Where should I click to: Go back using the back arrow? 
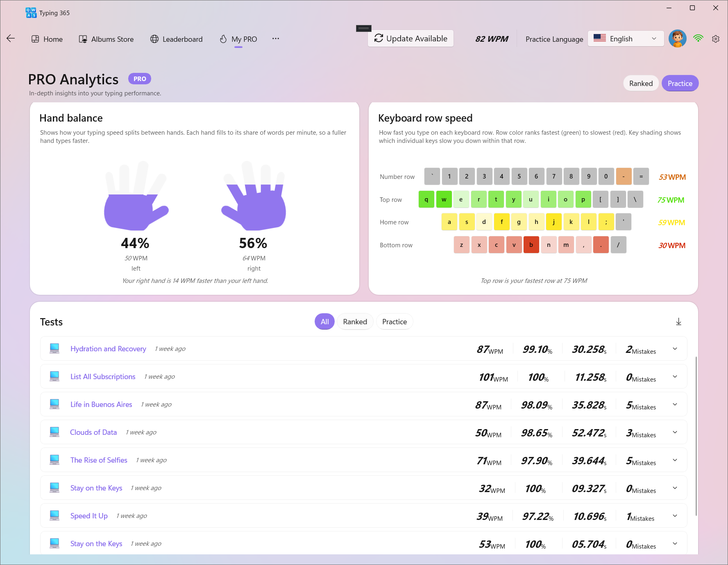[11, 38]
